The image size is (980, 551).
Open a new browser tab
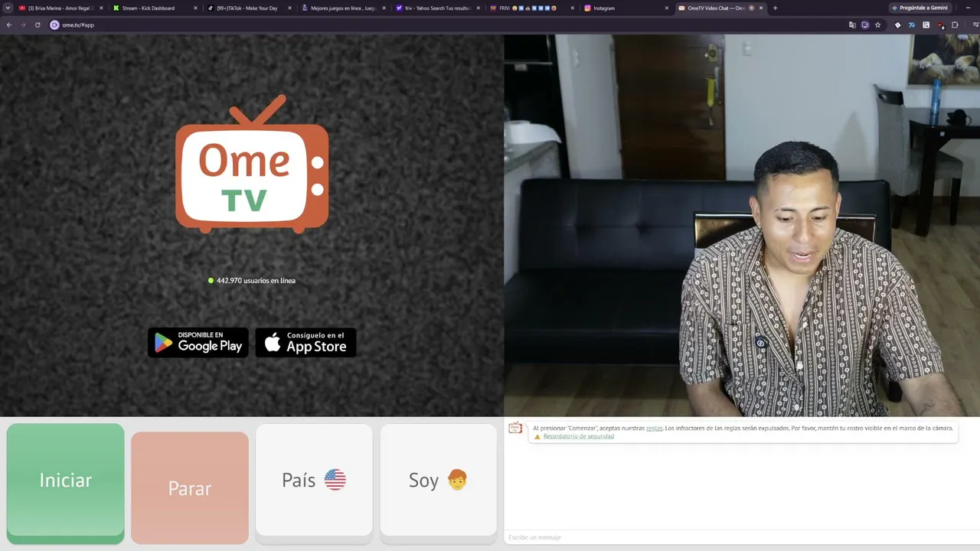775,8
